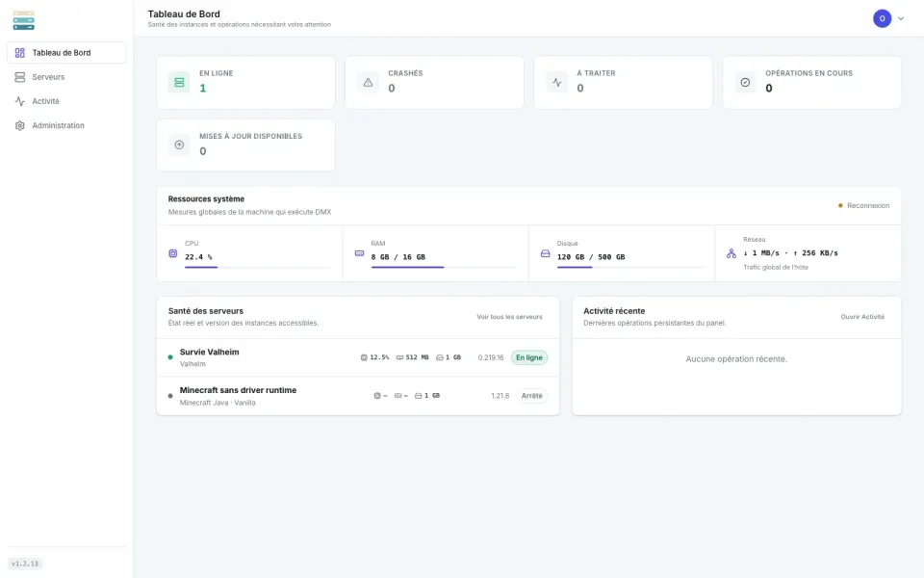Open the Survie Valheim server row
The height and width of the screenshot is (578, 924).
coord(358,357)
